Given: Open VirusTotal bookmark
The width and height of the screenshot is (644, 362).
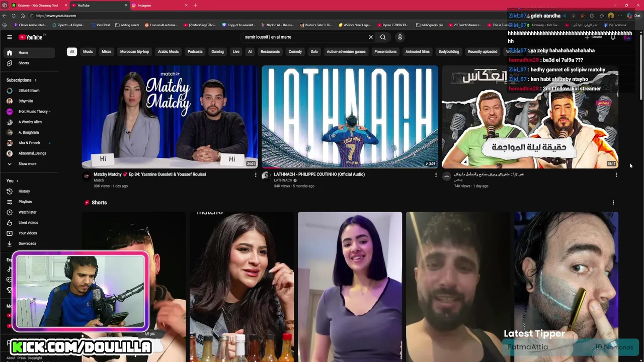Looking at the screenshot, I should click(x=100, y=25).
